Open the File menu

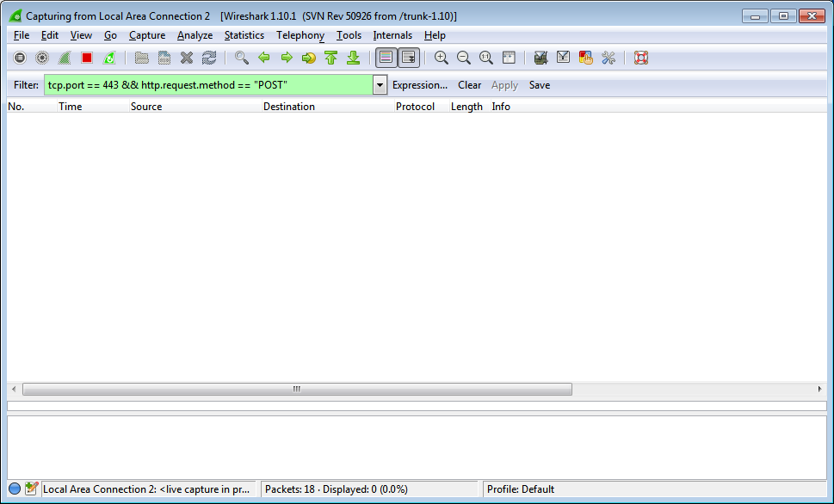(x=22, y=35)
